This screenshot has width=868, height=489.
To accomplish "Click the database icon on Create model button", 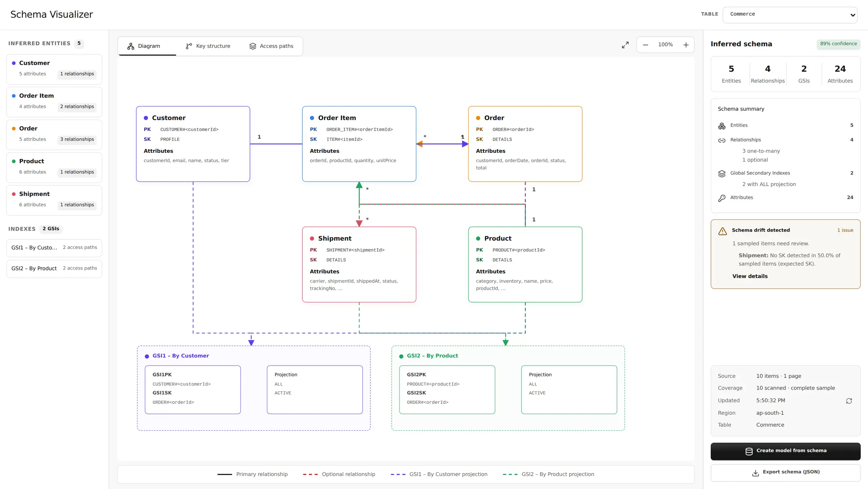I will tap(749, 451).
